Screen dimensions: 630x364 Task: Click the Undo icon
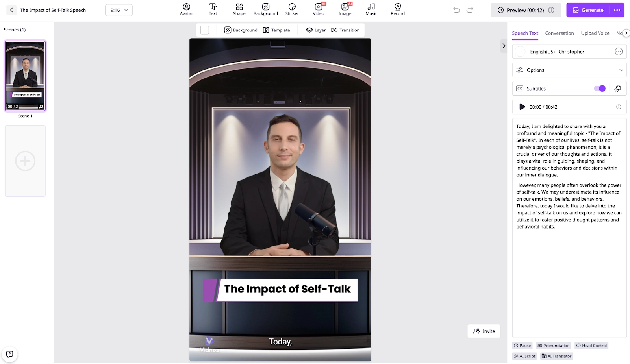(457, 10)
